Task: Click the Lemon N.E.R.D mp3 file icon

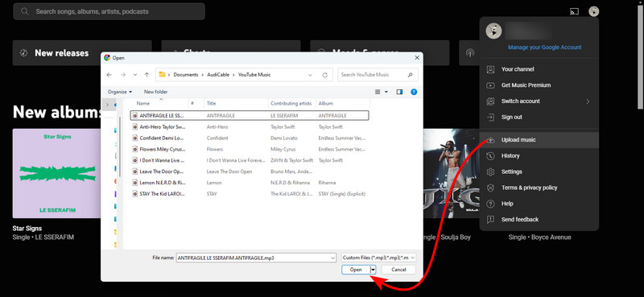Action: click(x=135, y=183)
